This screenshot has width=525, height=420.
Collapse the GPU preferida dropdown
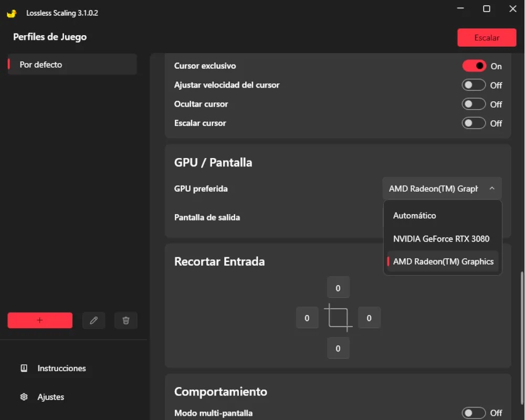pos(442,188)
